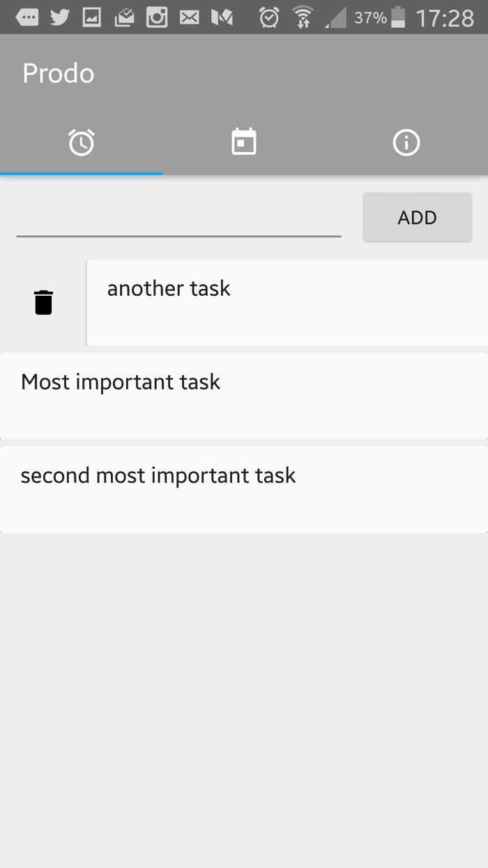The width and height of the screenshot is (488, 868).
Task: Select 'second most important task' item
Action: (x=244, y=489)
